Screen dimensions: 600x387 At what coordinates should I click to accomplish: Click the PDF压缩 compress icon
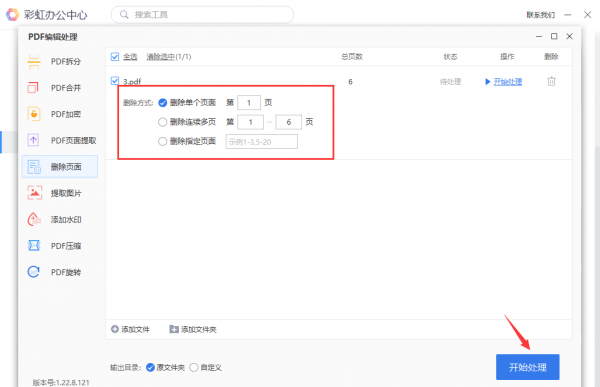pyautogui.click(x=34, y=245)
